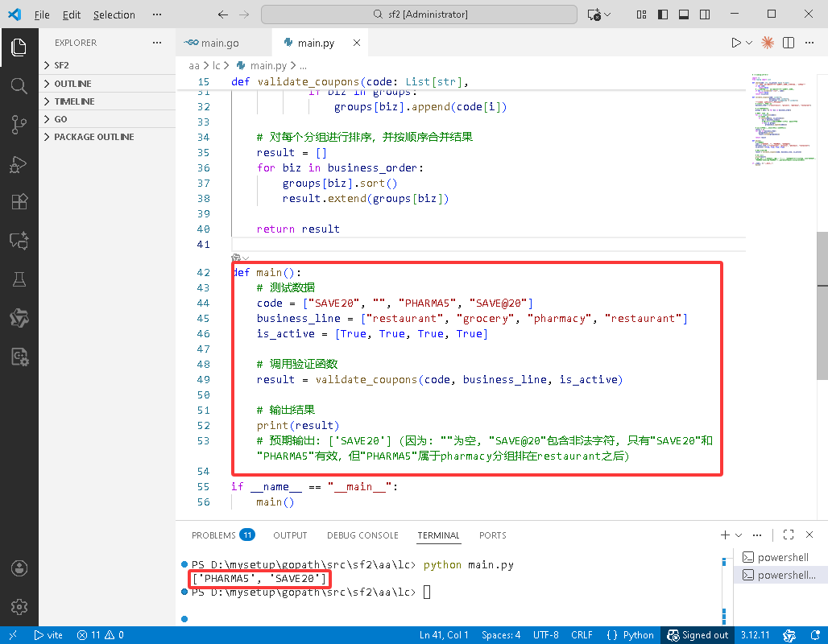Image resolution: width=828 pixels, height=644 pixels.
Task: Open the Search view in activity bar
Action: point(19,85)
